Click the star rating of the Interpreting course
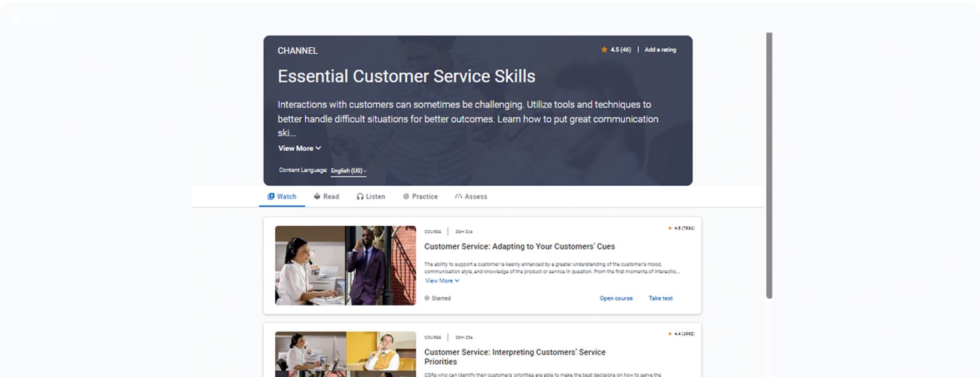The width and height of the screenshot is (980, 377). click(681, 334)
